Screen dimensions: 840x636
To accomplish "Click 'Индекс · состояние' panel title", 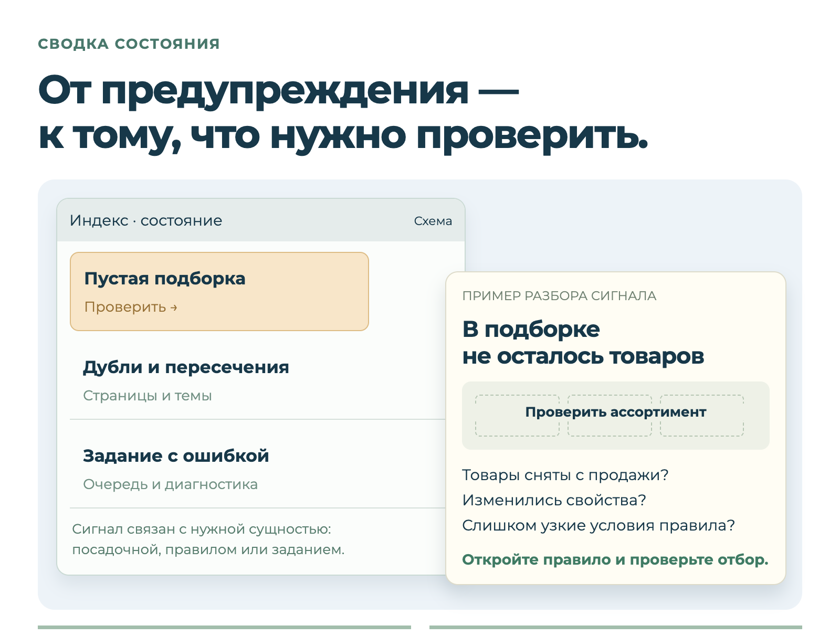I will coord(146,220).
